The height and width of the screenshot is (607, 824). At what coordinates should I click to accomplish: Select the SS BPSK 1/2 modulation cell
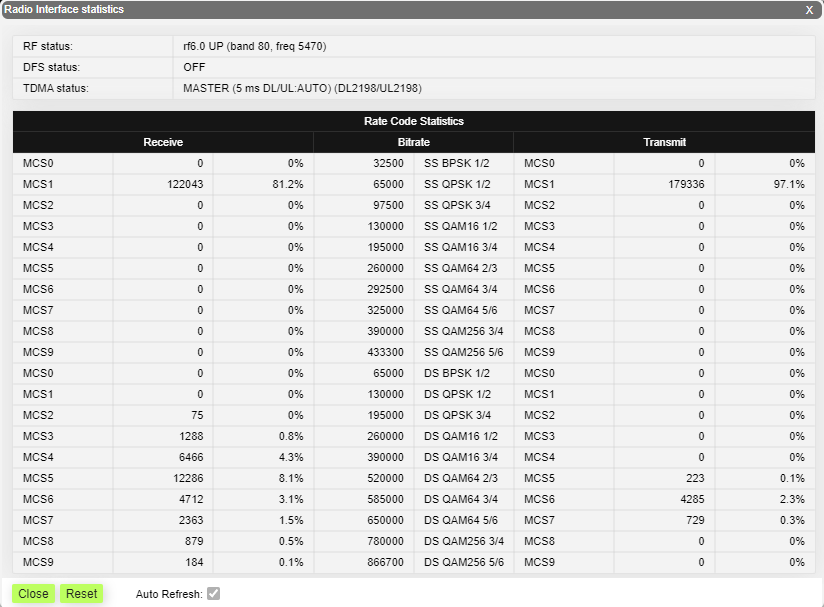point(457,163)
